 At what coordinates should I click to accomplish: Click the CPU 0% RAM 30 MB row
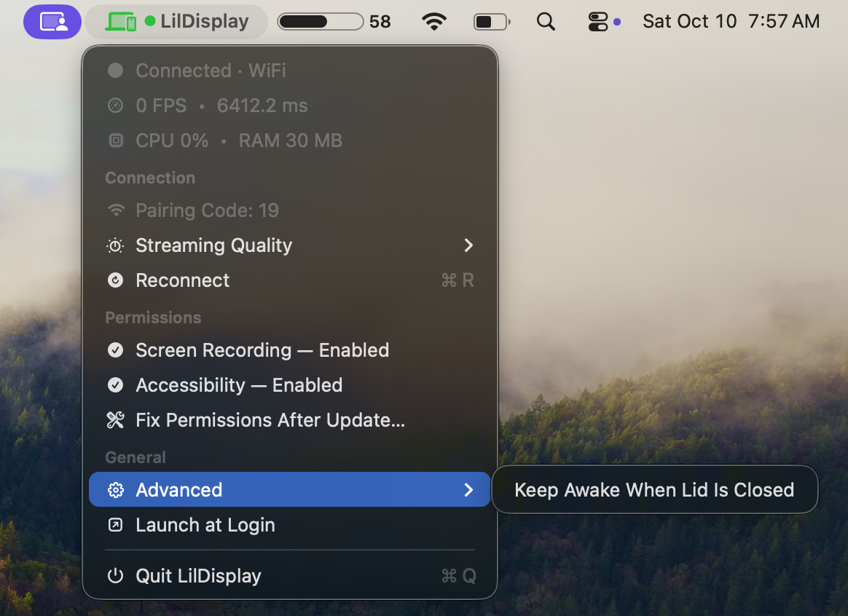(x=290, y=141)
